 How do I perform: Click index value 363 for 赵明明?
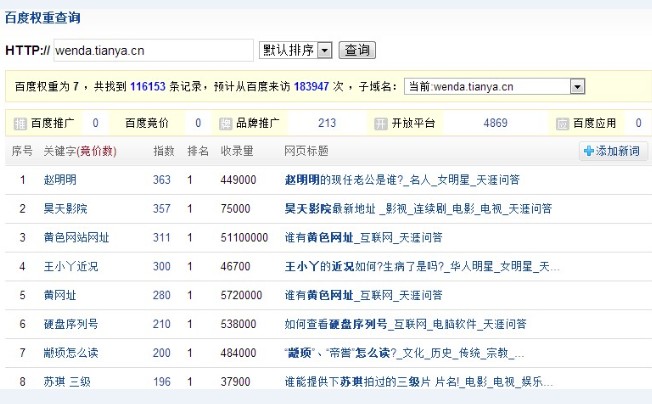(162, 180)
